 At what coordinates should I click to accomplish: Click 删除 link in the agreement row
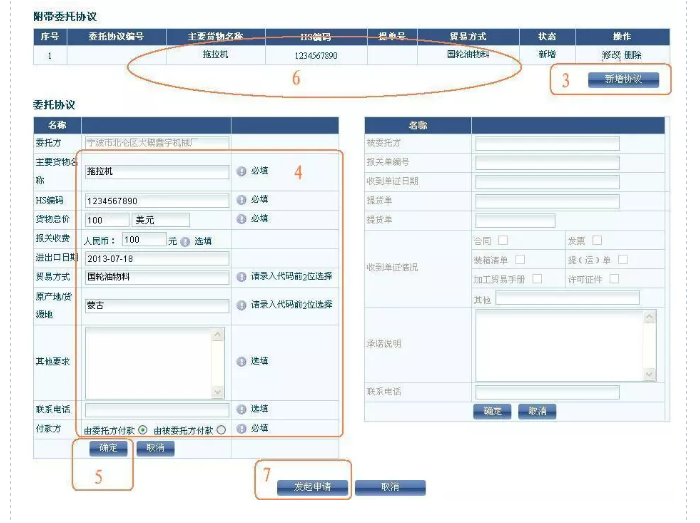click(x=633, y=54)
